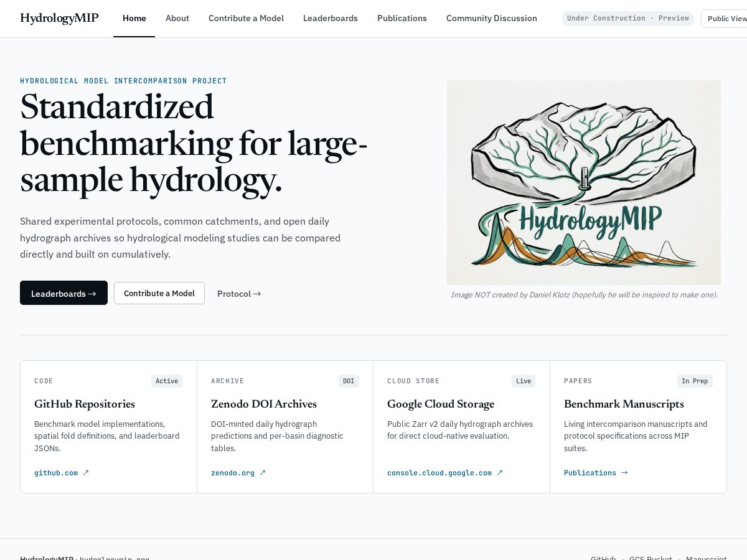The width and height of the screenshot is (747, 560).
Task: Click the ARCHIVE card label
Action: tap(228, 381)
